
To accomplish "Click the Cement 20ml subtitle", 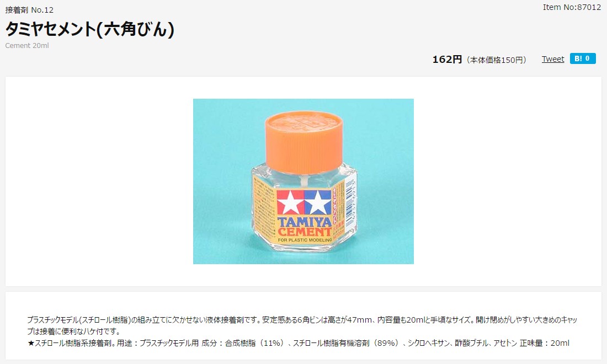I will pos(27,46).
